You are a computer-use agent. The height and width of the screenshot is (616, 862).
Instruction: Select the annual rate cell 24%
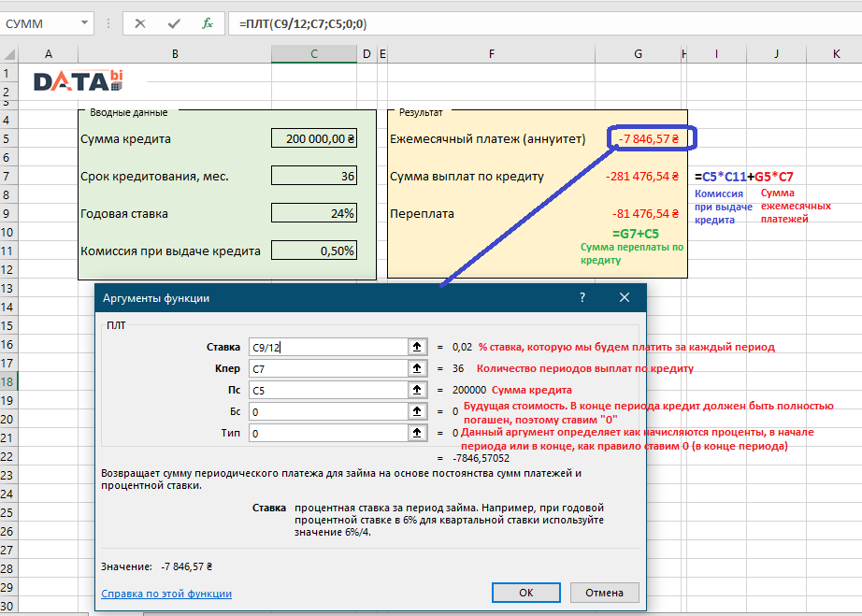314,213
